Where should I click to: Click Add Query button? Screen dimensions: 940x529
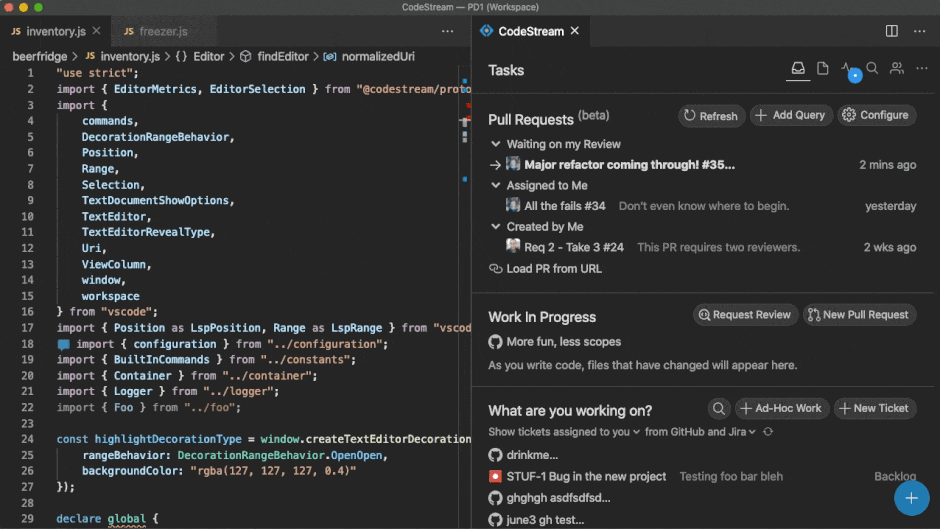(791, 115)
